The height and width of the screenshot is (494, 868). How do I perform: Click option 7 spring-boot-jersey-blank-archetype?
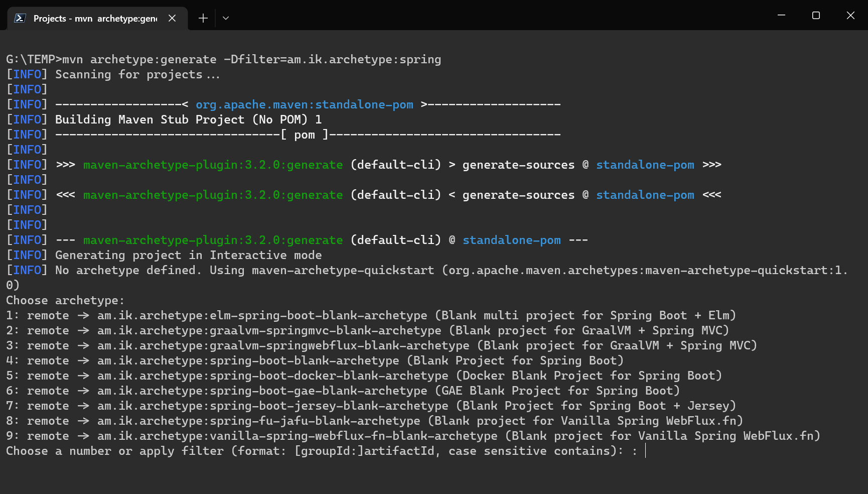coord(371,406)
